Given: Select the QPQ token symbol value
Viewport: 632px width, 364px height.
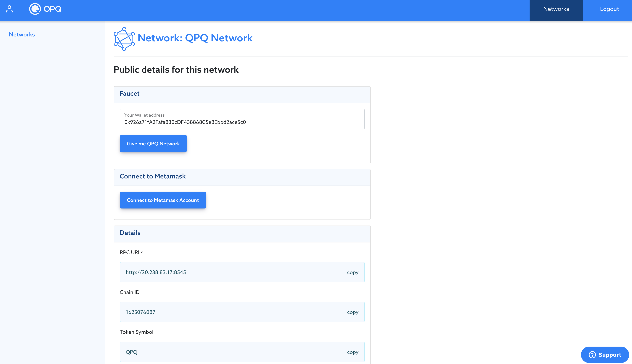Looking at the screenshot, I should tap(131, 352).
